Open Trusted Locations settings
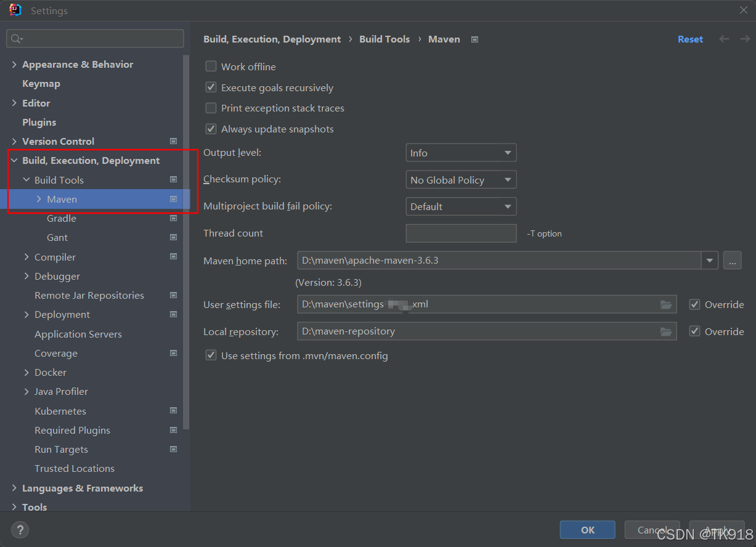The height and width of the screenshot is (547, 756). [x=75, y=468]
